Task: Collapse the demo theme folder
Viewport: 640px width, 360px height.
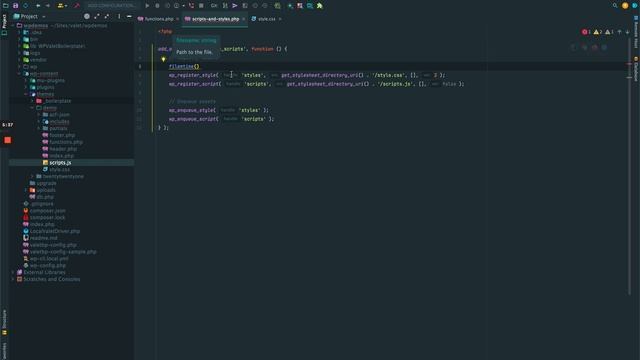Action: coord(32,108)
